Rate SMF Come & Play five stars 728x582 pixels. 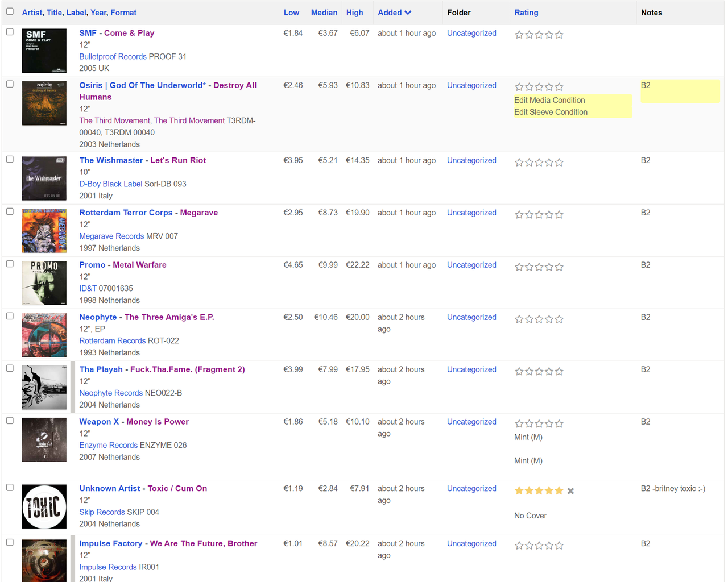click(559, 35)
